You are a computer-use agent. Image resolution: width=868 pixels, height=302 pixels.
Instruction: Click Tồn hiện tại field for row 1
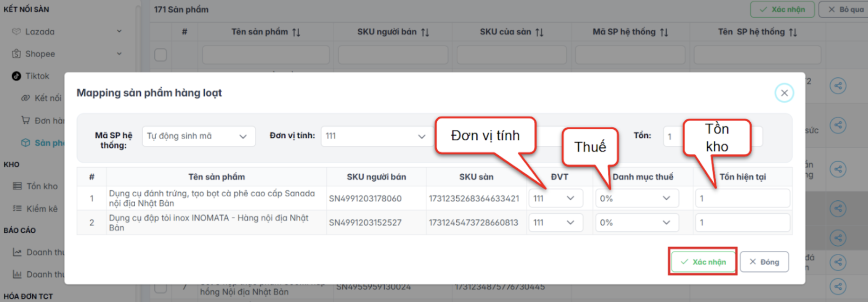[742, 198]
